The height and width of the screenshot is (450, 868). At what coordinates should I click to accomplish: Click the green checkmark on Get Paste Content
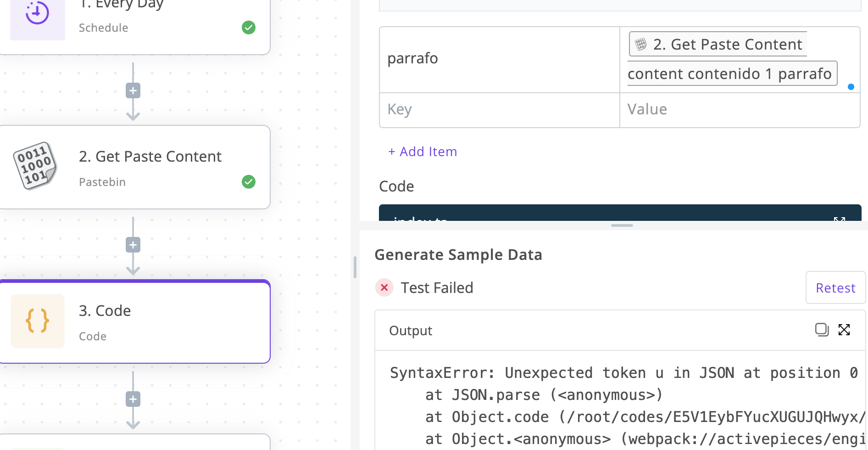[x=249, y=182]
